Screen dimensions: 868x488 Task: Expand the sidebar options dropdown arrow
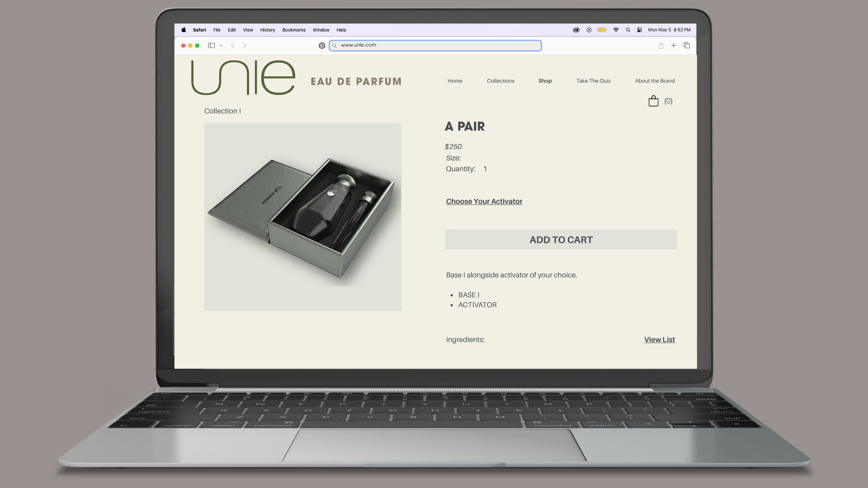click(x=221, y=46)
